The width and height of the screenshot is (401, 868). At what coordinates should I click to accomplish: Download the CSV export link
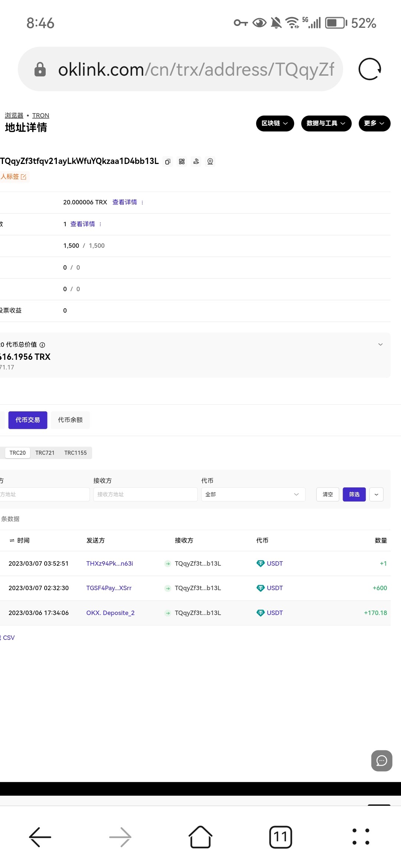point(8,638)
